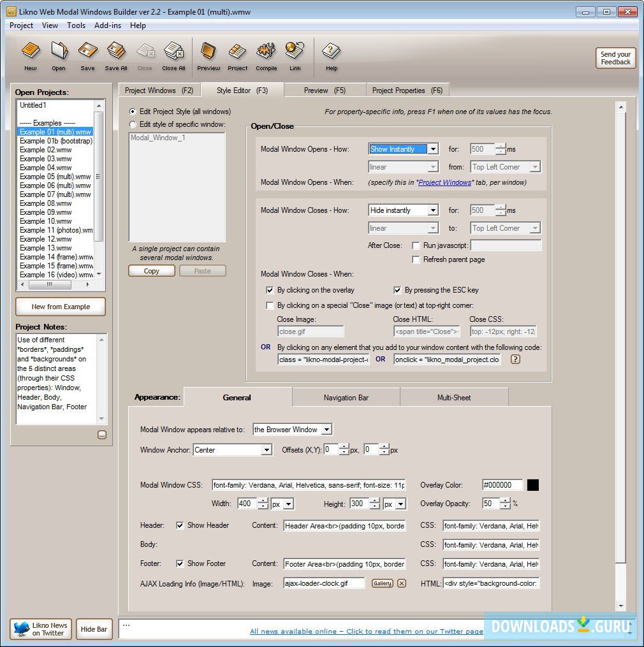Switch to the Project Properties tab

pos(407,91)
